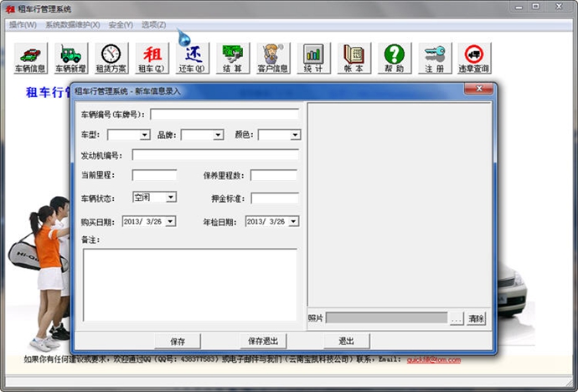Click the 退出 exit button
The width and height of the screenshot is (578, 392).
[347, 342]
